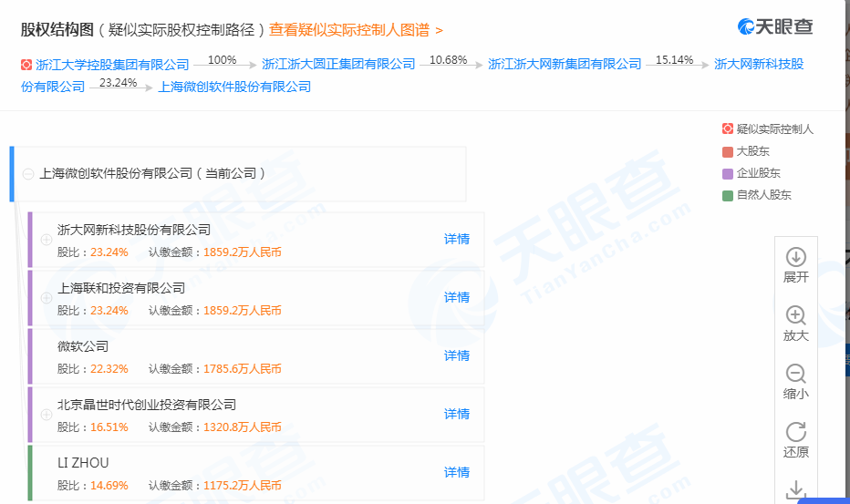
Task: Click the 1175.2万人民币 subscribed amount
Action: (x=243, y=486)
